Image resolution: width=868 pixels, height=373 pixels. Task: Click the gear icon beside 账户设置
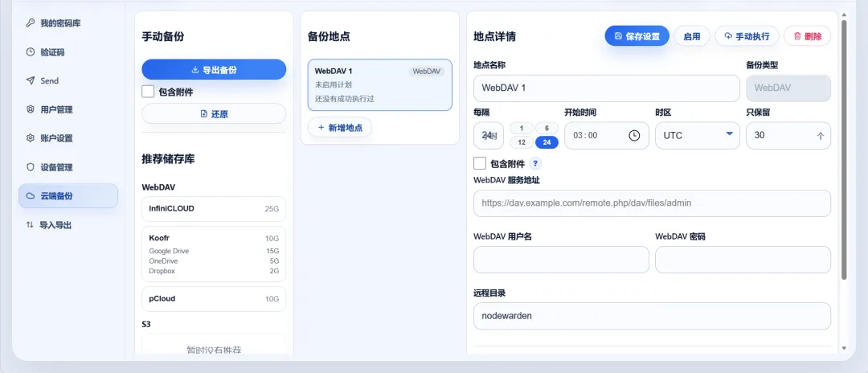click(x=31, y=138)
